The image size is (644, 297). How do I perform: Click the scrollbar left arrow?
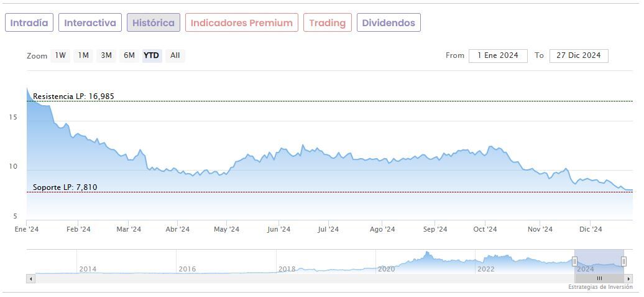pyautogui.click(x=30, y=278)
